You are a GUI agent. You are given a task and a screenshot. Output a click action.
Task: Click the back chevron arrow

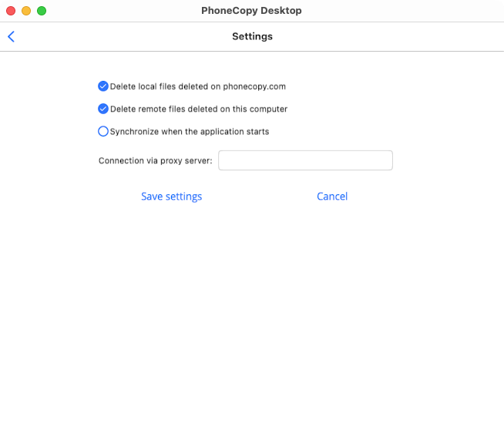pyautogui.click(x=11, y=36)
